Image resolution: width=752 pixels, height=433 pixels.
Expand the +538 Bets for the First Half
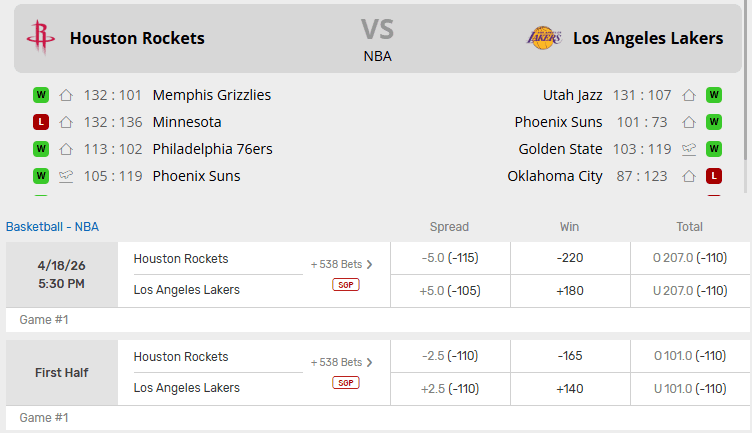(342, 363)
